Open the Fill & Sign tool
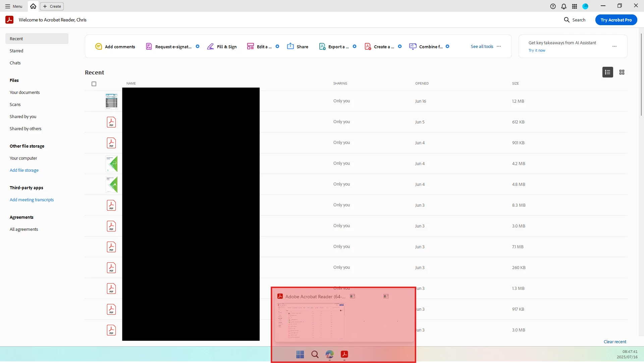This screenshot has height=363, width=644. pos(222,47)
